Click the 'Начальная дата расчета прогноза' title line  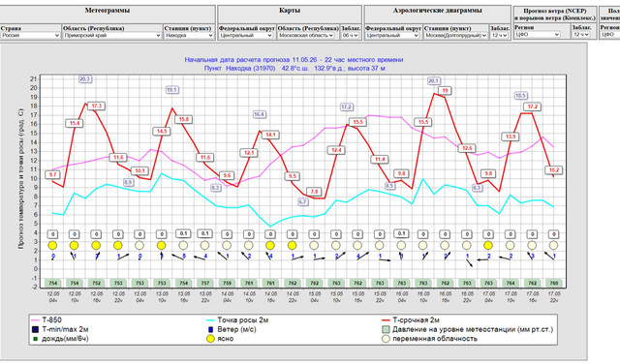coord(294,60)
